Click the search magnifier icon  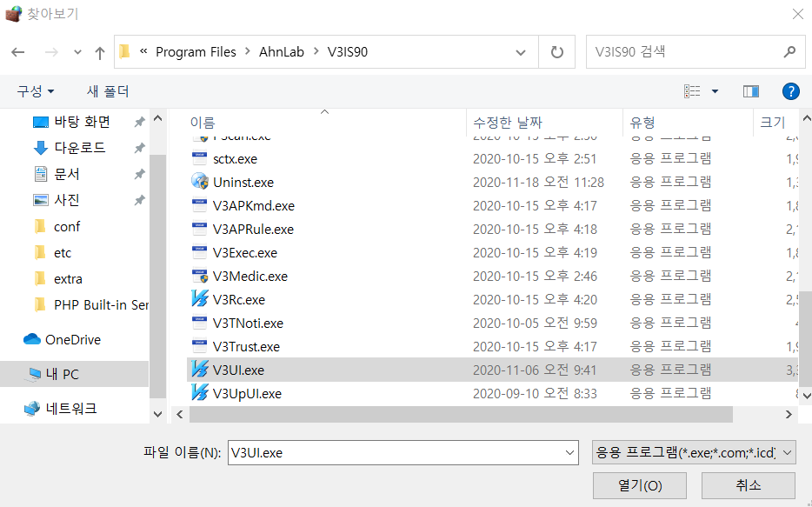click(x=789, y=52)
